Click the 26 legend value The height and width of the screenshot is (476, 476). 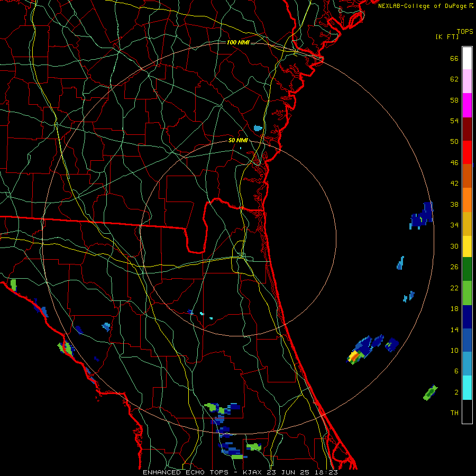point(454,267)
